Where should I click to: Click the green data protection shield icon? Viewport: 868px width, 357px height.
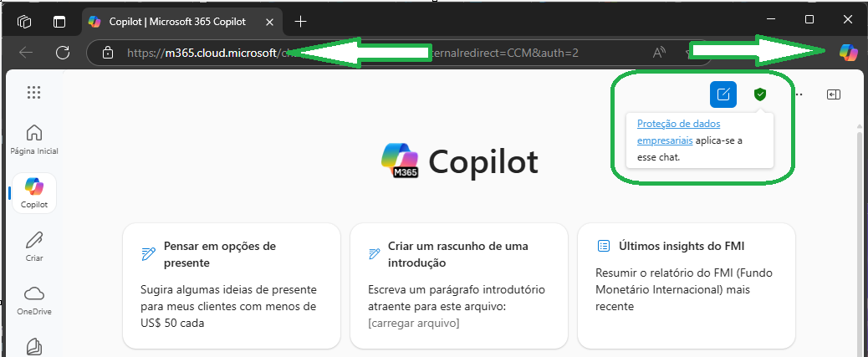[x=759, y=94]
